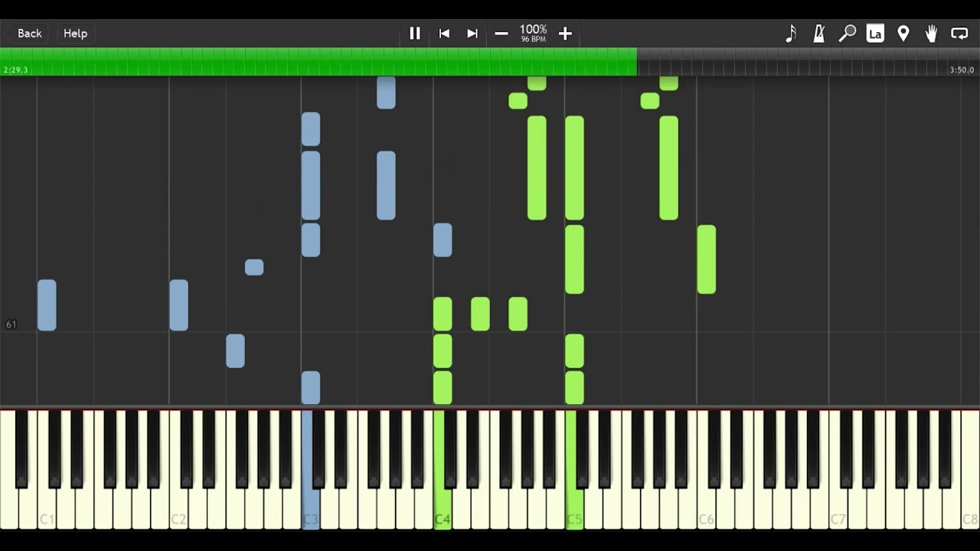
Task: Go back using the Back button
Action: point(29,33)
